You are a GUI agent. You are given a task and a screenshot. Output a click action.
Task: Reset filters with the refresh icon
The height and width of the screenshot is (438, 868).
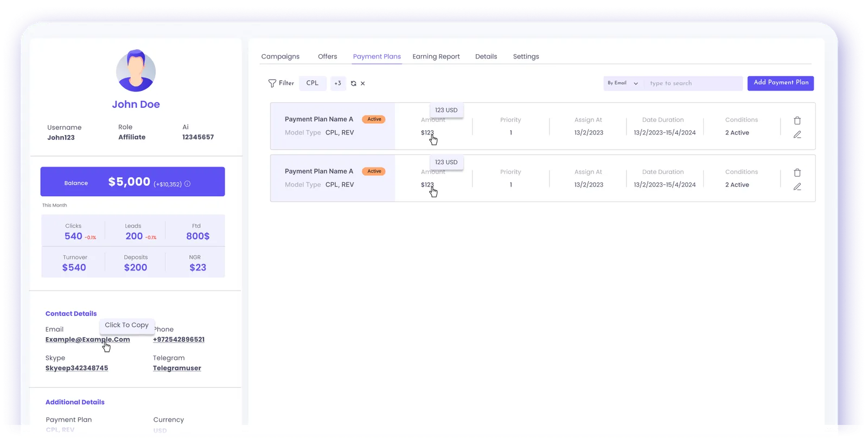[x=354, y=83]
